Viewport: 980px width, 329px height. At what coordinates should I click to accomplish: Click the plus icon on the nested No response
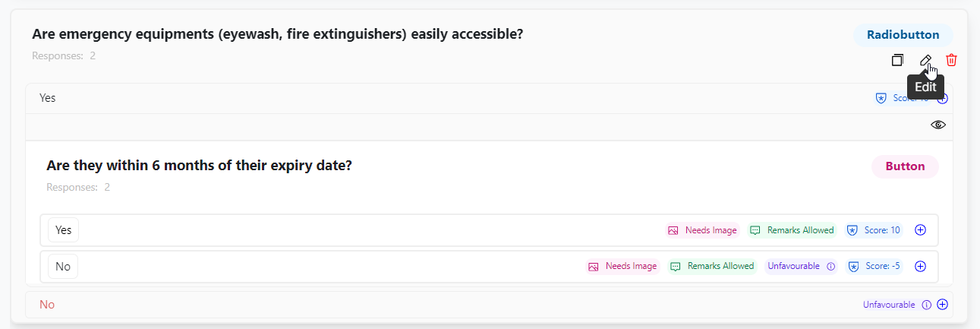(921, 267)
